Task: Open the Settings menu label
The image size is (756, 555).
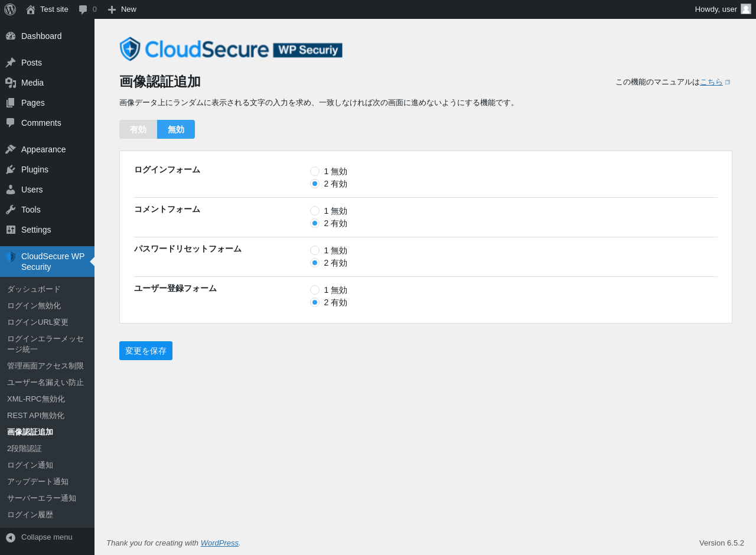Action: (x=36, y=230)
